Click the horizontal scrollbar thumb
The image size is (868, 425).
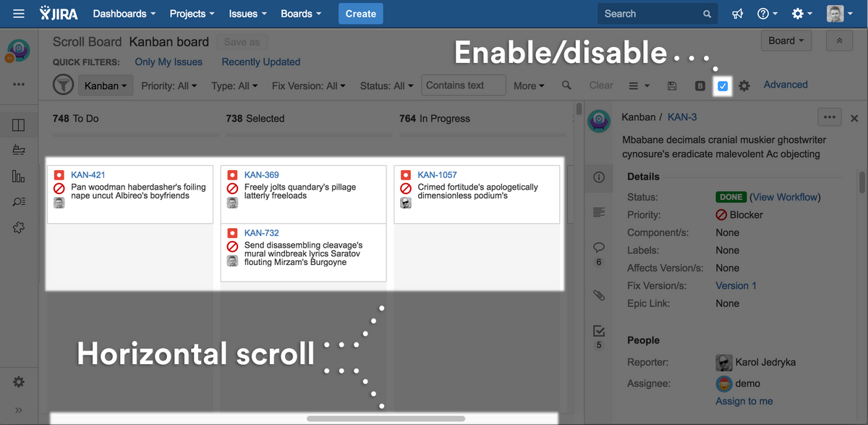coord(386,418)
